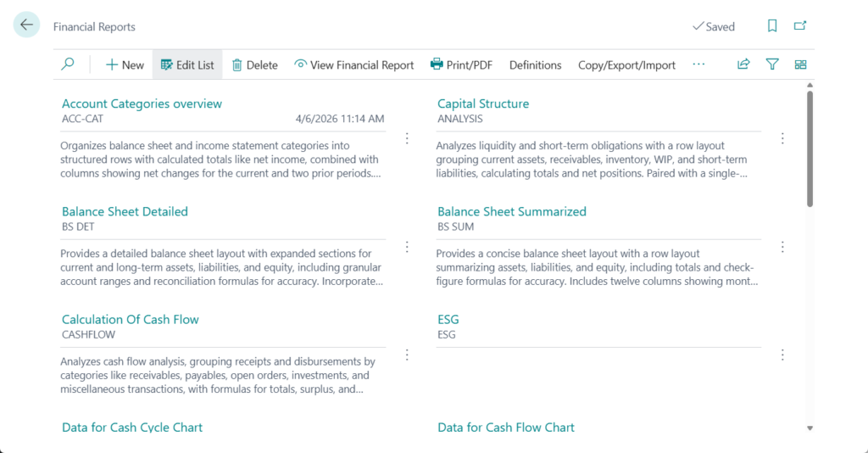Click the share icon in toolbar
The height and width of the screenshot is (453, 868).
point(743,64)
